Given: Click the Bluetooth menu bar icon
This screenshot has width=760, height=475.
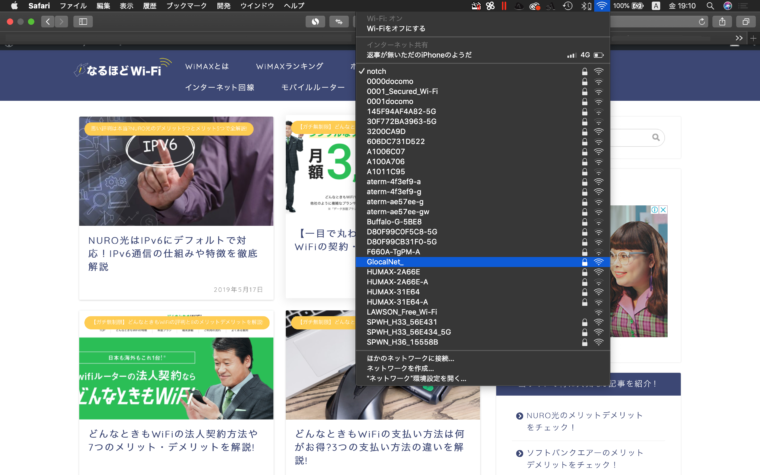Looking at the screenshot, I should pos(586,6).
